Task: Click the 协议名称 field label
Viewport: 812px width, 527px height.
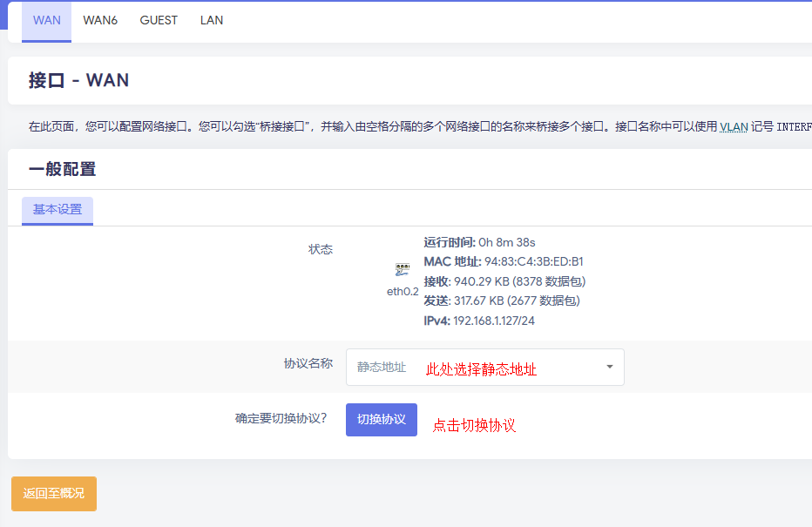Action: 308,364
